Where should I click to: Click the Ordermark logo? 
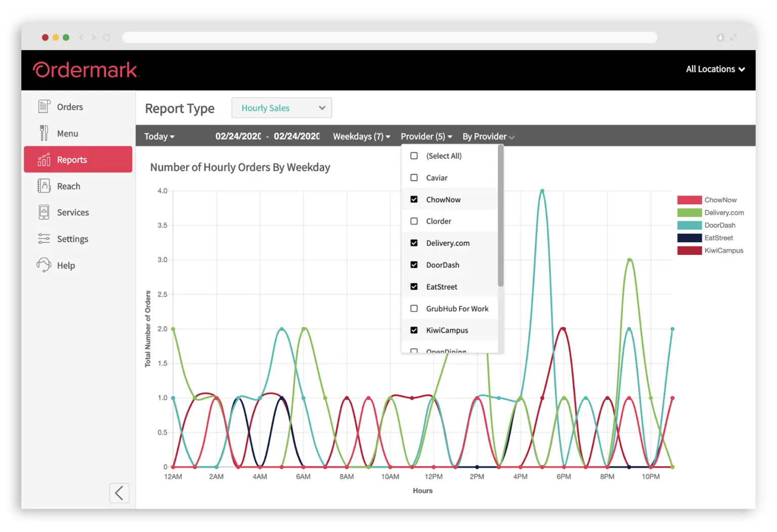point(85,70)
